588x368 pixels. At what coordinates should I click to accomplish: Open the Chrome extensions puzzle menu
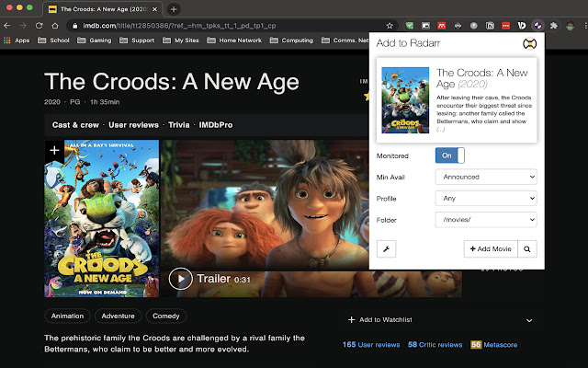[x=553, y=26]
